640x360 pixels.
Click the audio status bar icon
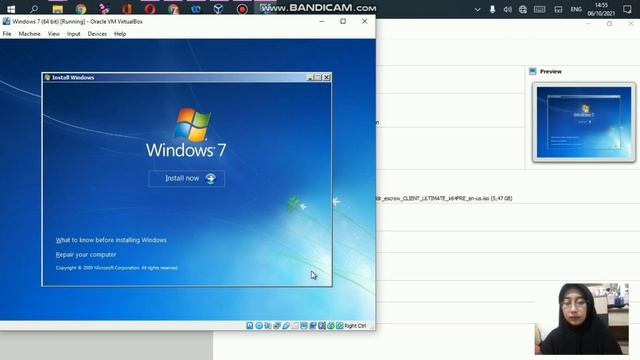tap(268, 326)
